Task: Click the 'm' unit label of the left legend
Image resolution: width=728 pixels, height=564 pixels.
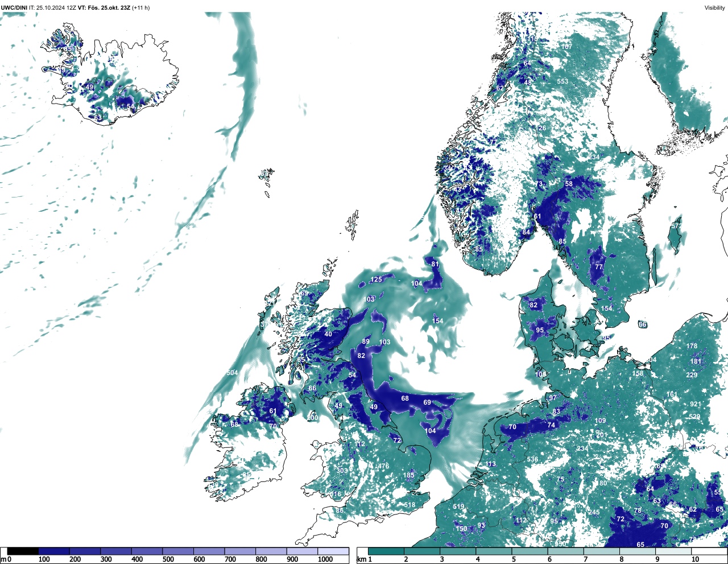Action: (x=3, y=559)
